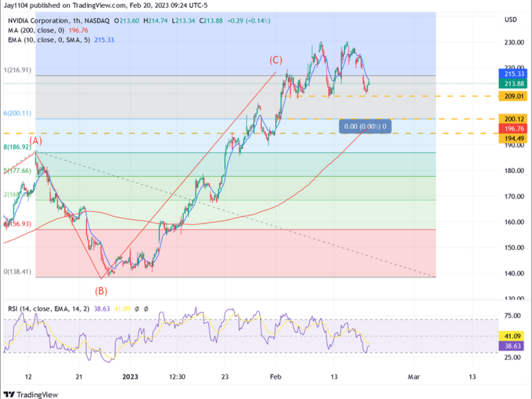Click the +0.29 (+0.14%) change value
Viewport: 532px width, 399px height.
(249, 20)
